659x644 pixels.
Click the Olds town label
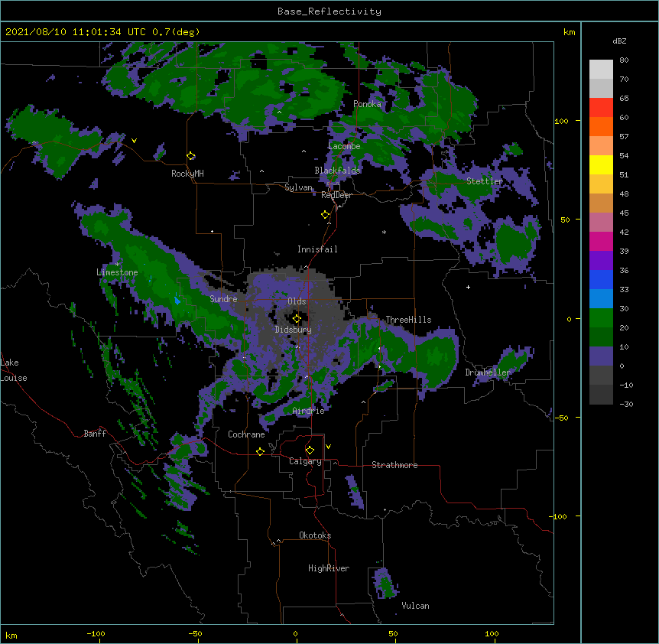[297, 301]
